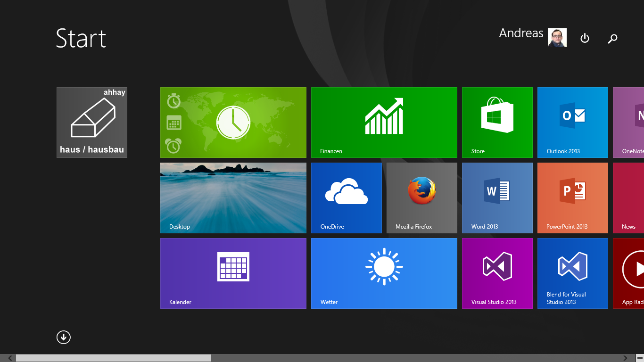Open the App Radio tile
This screenshot has height=362, width=644.
click(628, 273)
